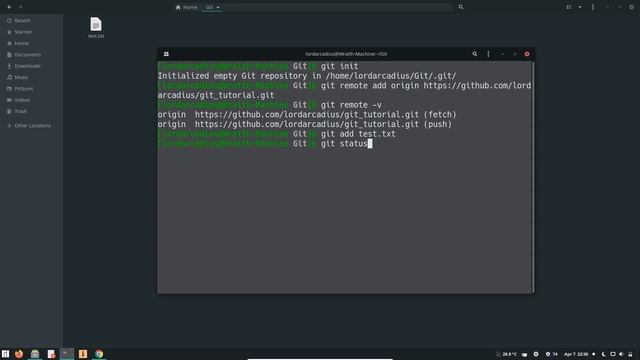This screenshot has width=640, height=360.
Task: Go back in the file manager
Action: (9, 7)
